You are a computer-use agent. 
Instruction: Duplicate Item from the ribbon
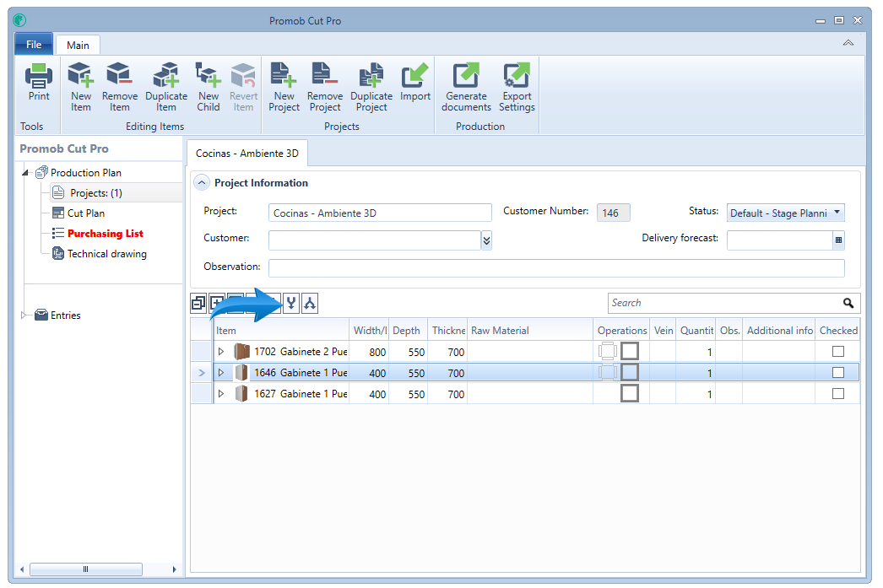tap(166, 87)
